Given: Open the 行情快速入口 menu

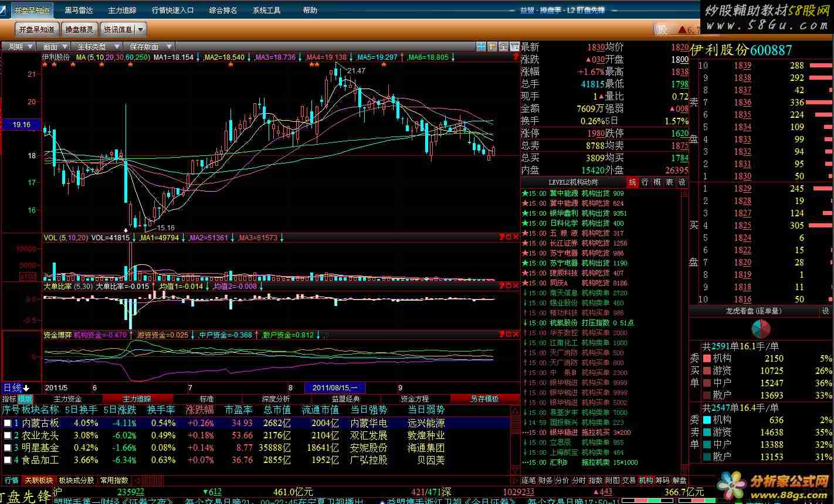Looking at the screenshot, I should [172, 10].
